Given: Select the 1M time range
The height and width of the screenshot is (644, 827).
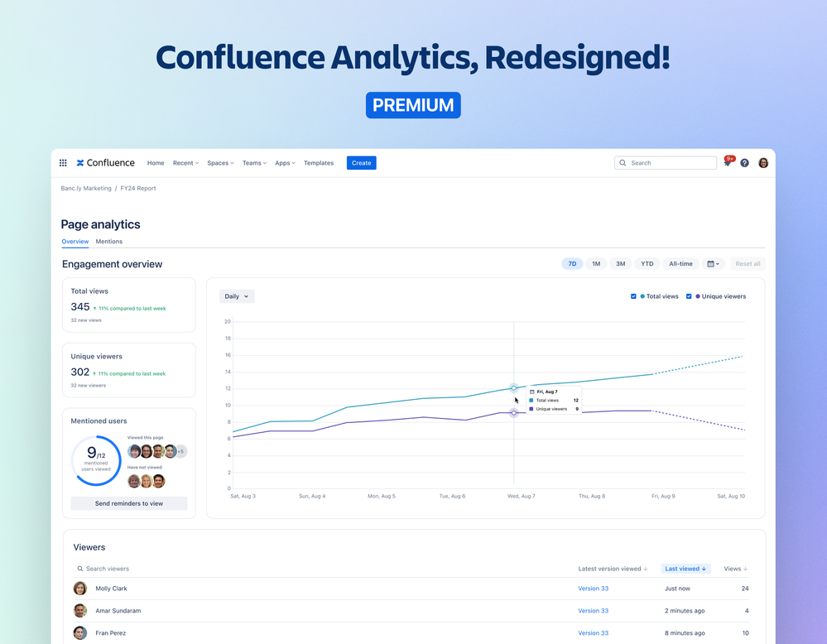Looking at the screenshot, I should click(x=596, y=264).
